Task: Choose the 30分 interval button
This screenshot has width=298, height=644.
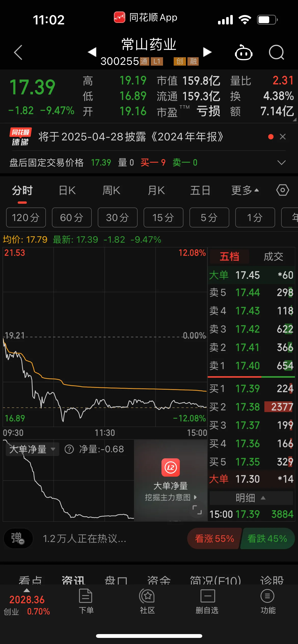Action: pos(118,217)
